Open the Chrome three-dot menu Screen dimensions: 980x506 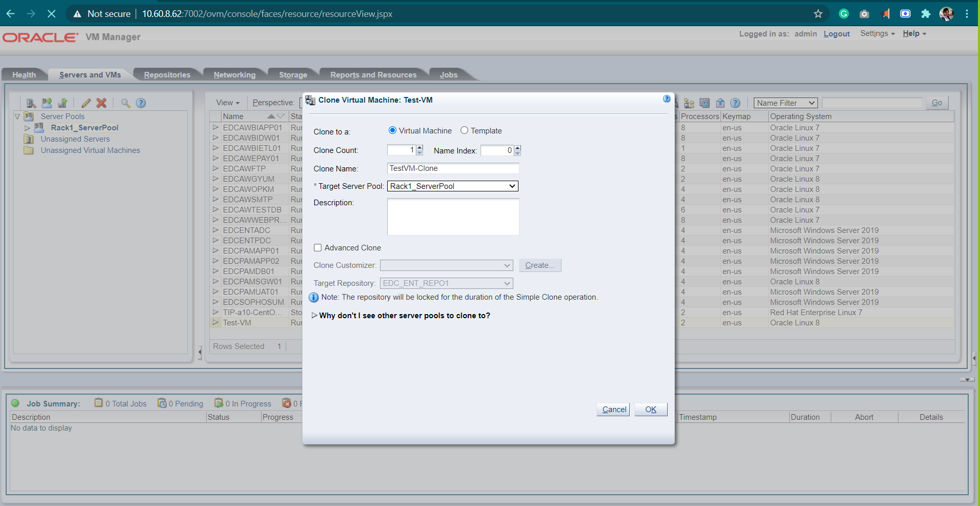(x=967, y=14)
